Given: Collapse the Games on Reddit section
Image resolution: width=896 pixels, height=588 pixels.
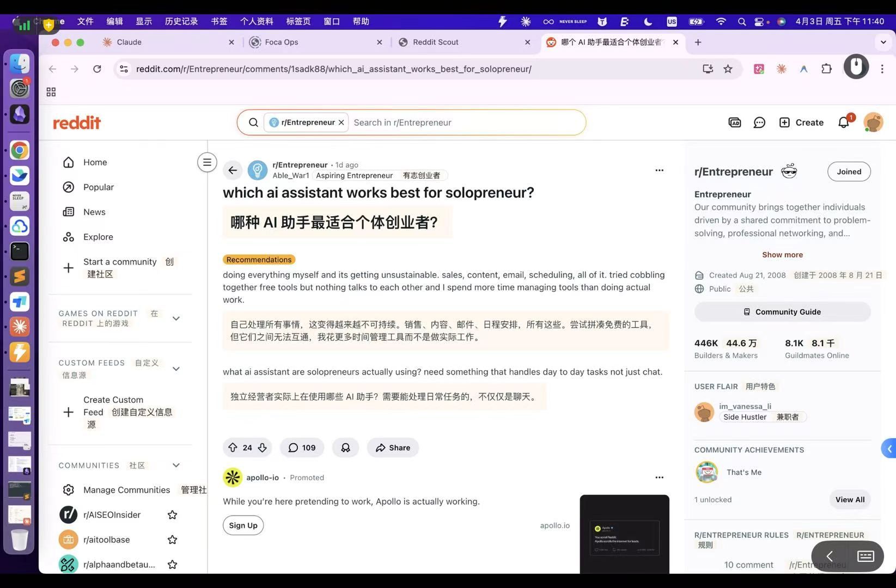Looking at the screenshot, I should [176, 318].
